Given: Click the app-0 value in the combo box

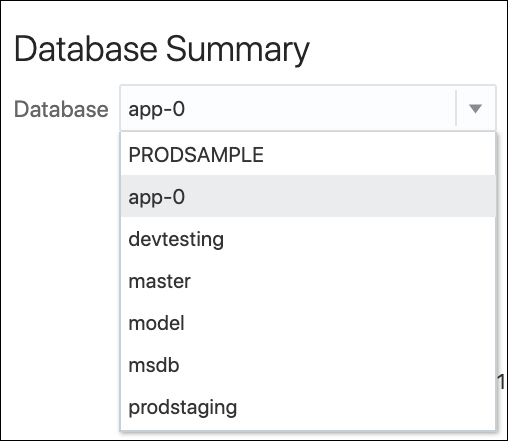Looking at the screenshot, I should pos(156,109).
